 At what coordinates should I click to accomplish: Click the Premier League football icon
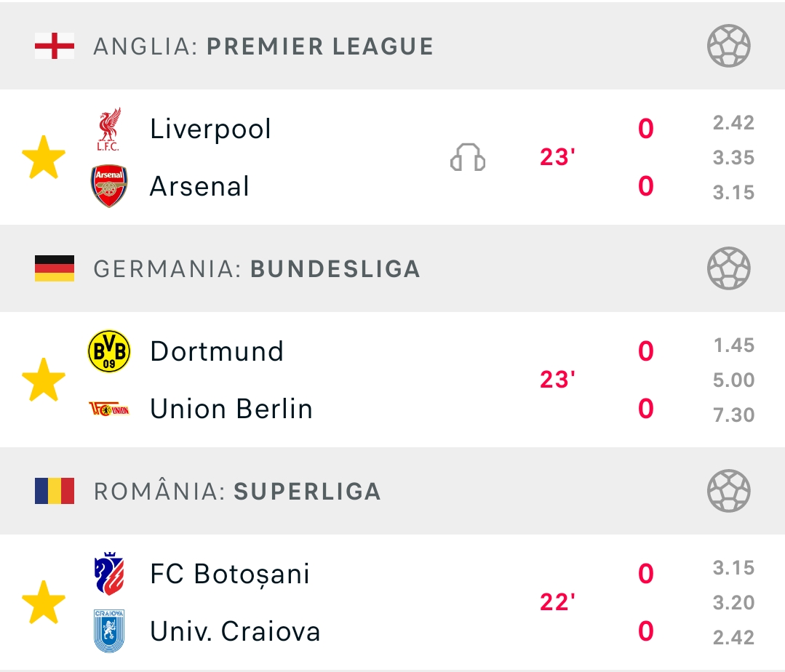coord(728,46)
